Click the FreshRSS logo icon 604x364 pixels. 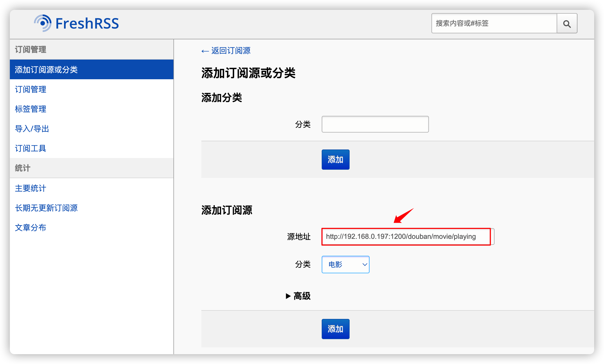(43, 23)
